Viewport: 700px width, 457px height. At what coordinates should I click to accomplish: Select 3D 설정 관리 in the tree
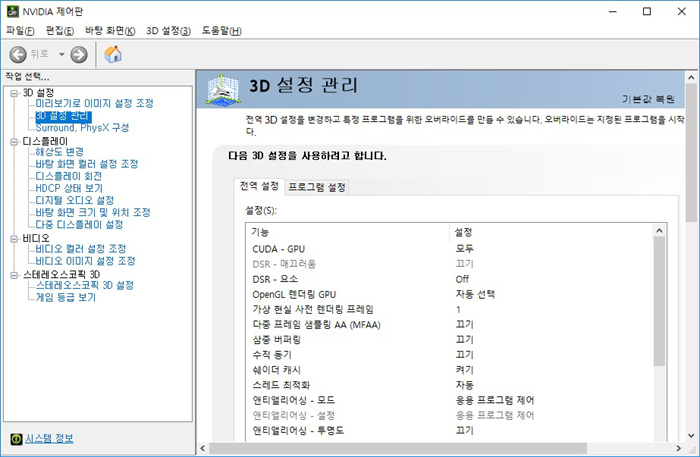[x=63, y=116]
